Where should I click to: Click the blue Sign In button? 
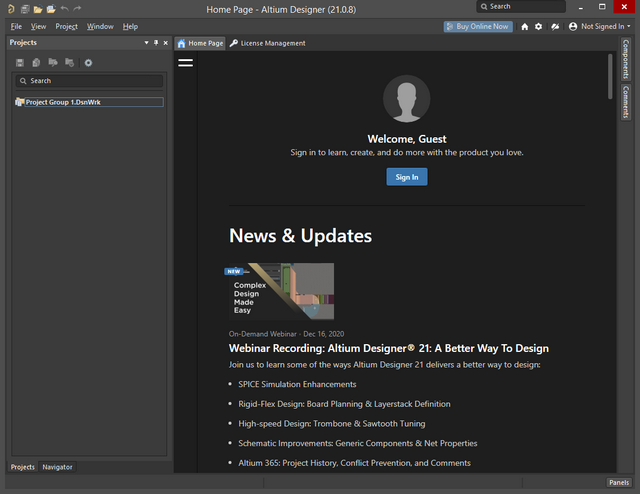[406, 176]
